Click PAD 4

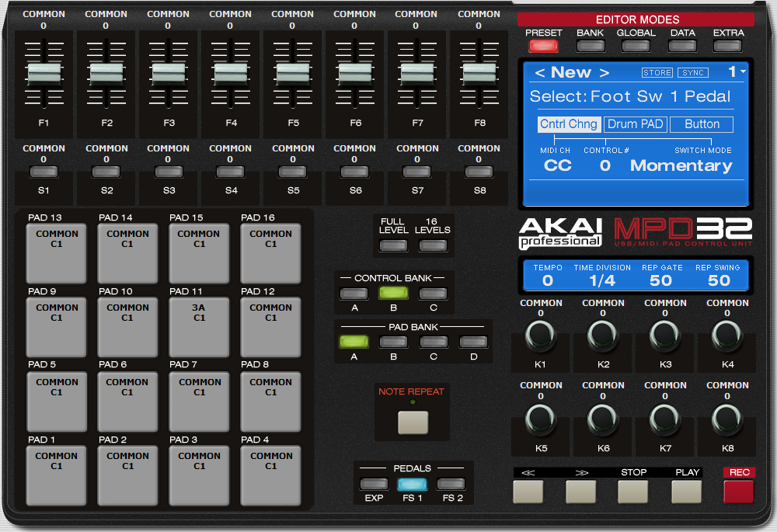coord(270,475)
